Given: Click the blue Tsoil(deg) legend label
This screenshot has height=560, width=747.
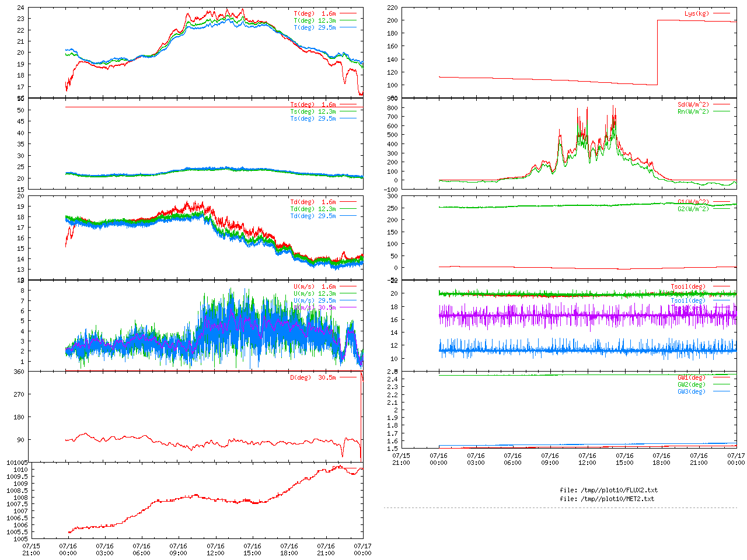Looking at the screenshot, I should point(688,301).
